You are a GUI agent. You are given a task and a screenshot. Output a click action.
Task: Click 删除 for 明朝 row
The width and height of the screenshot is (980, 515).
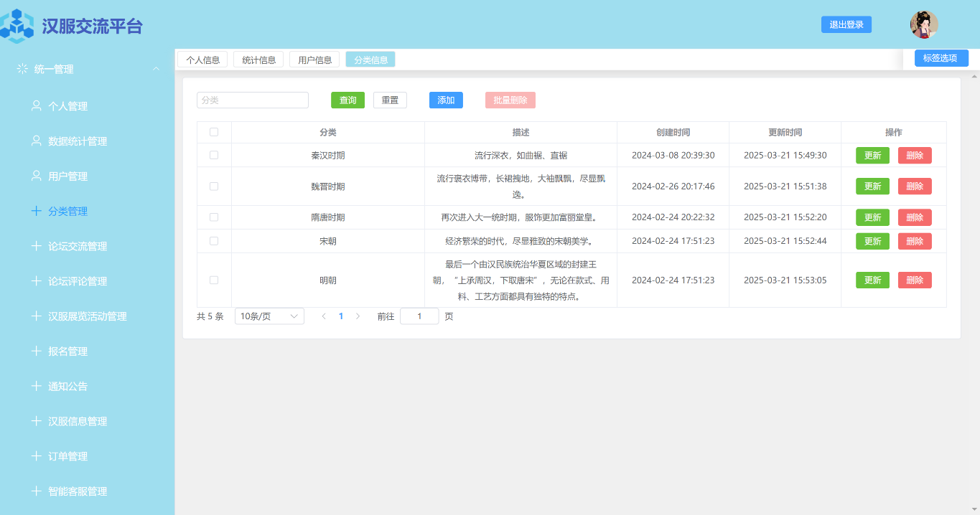[915, 280]
